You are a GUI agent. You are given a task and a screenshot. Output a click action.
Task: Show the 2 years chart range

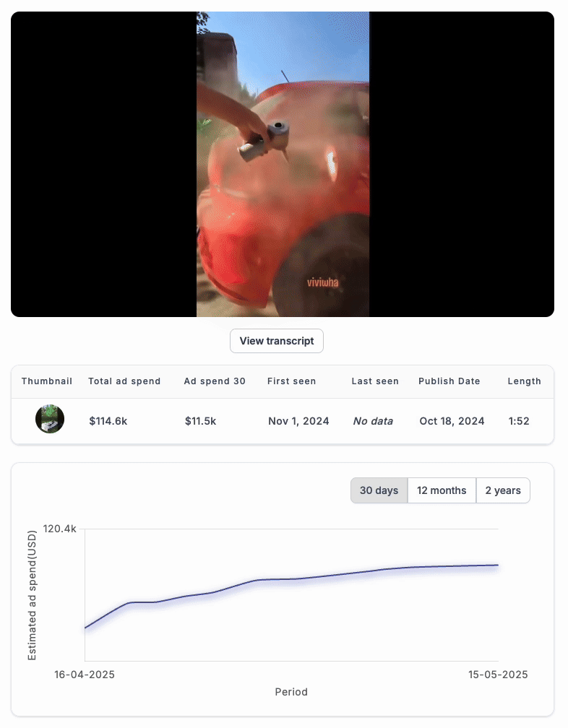[x=503, y=490]
